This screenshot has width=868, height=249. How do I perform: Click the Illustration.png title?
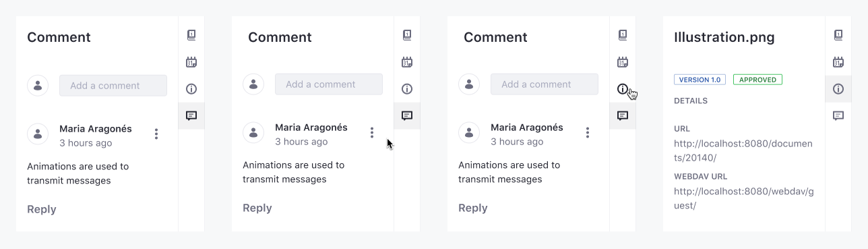click(x=724, y=38)
